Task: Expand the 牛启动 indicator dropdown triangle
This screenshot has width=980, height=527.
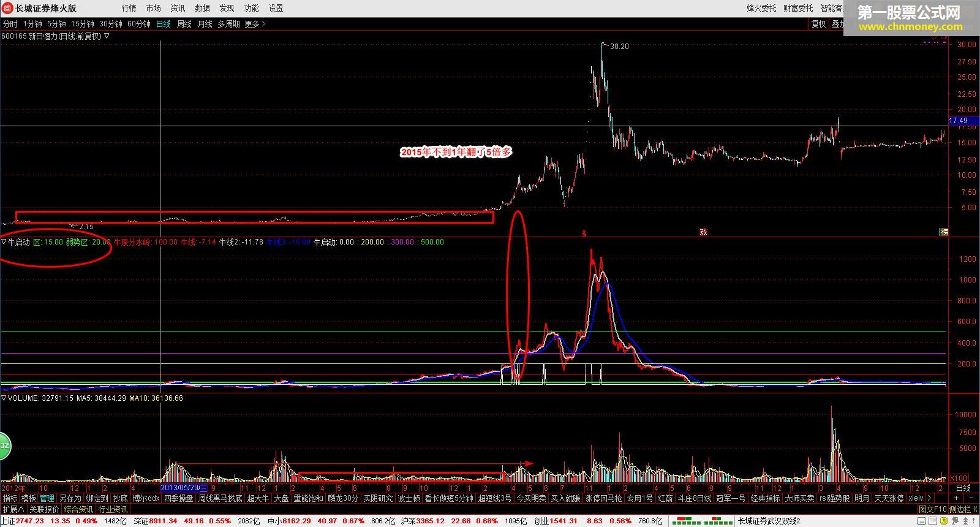Action: pyautogui.click(x=4, y=242)
